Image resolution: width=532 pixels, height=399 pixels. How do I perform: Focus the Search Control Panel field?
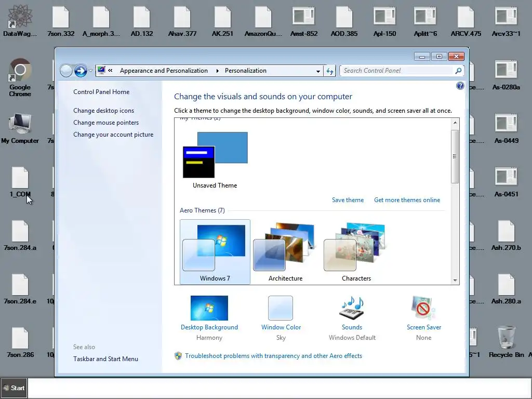(x=397, y=71)
